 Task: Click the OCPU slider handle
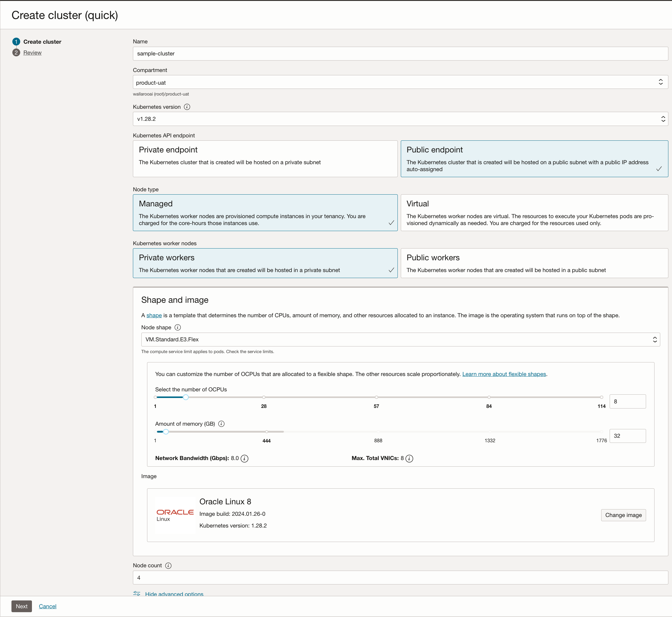186,397
